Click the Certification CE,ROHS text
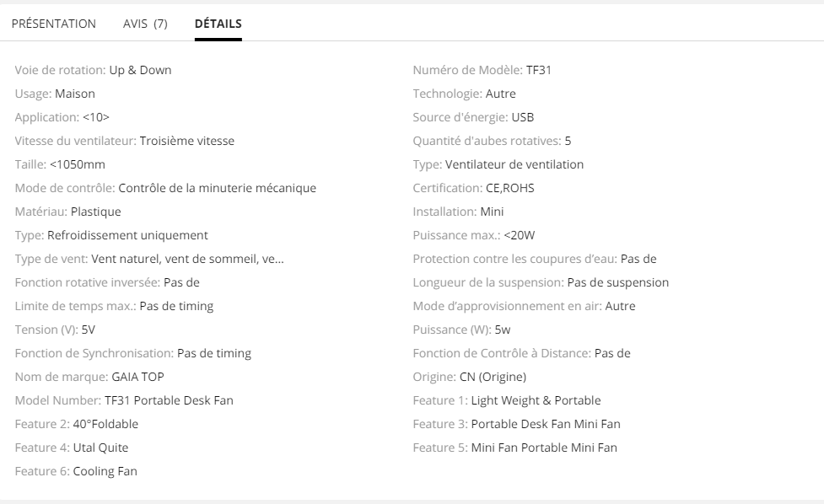This screenshot has width=824, height=504. coord(509,188)
